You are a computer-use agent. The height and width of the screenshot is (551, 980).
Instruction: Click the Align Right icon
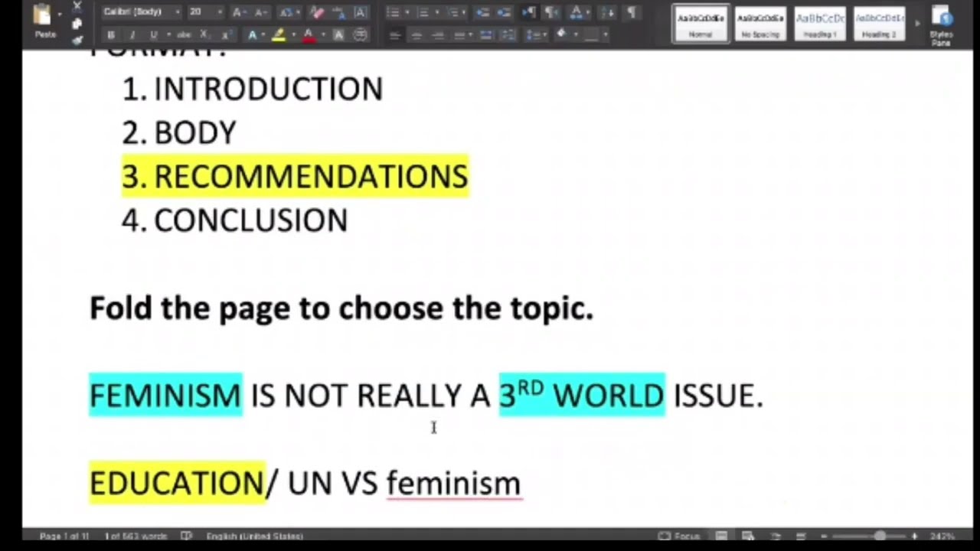437,35
